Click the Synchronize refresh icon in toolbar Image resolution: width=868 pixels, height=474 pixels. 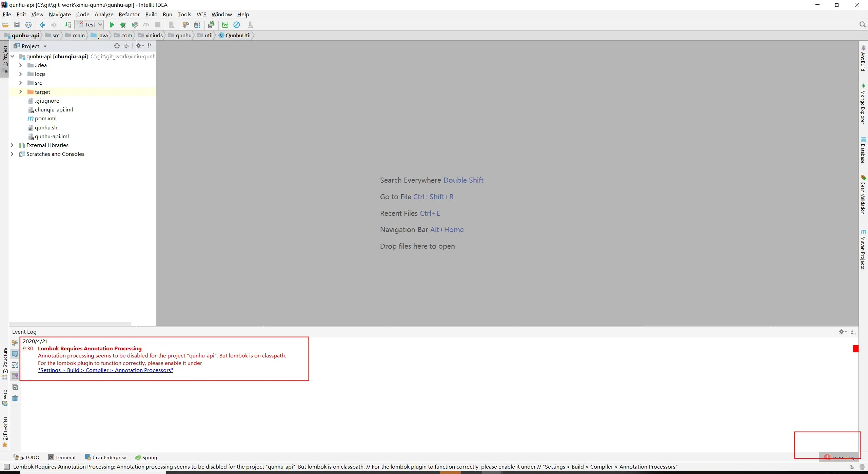pos(28,25)
